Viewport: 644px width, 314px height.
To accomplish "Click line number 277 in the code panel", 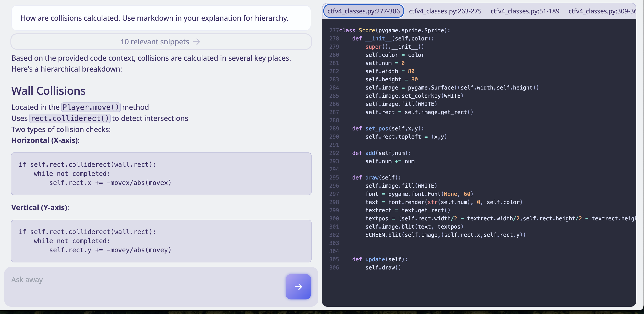I will pyautogui.click(x=334, y=30).
